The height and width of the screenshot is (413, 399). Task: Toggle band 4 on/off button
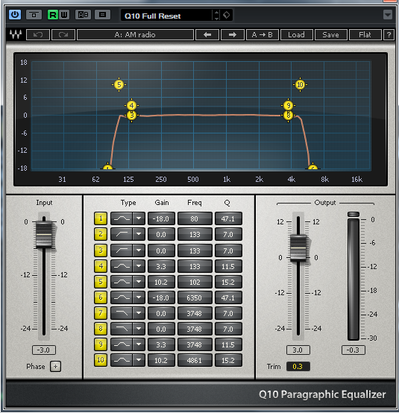click(x=100, y=266)
